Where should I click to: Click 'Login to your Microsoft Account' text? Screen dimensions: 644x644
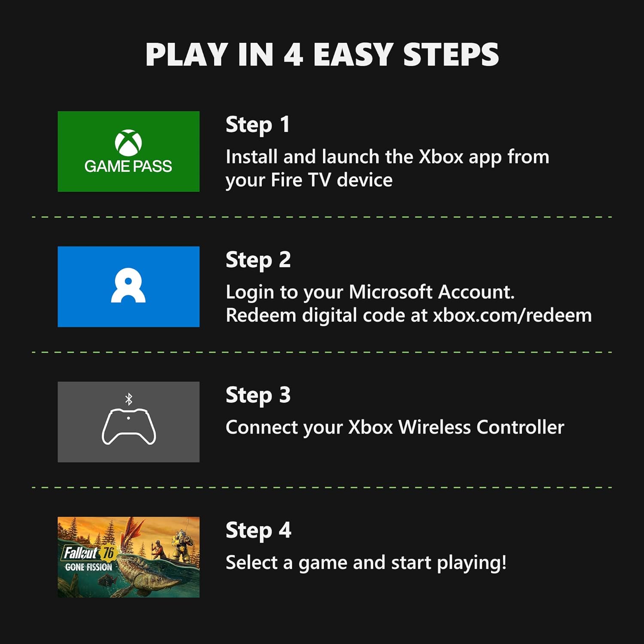tap(370, 293)
